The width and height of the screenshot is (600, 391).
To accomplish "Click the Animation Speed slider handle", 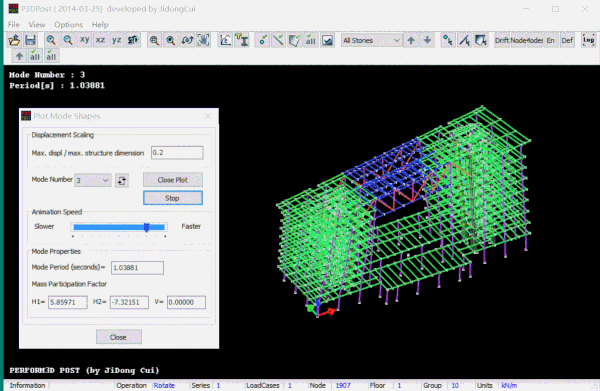I will tap(146, 227).
